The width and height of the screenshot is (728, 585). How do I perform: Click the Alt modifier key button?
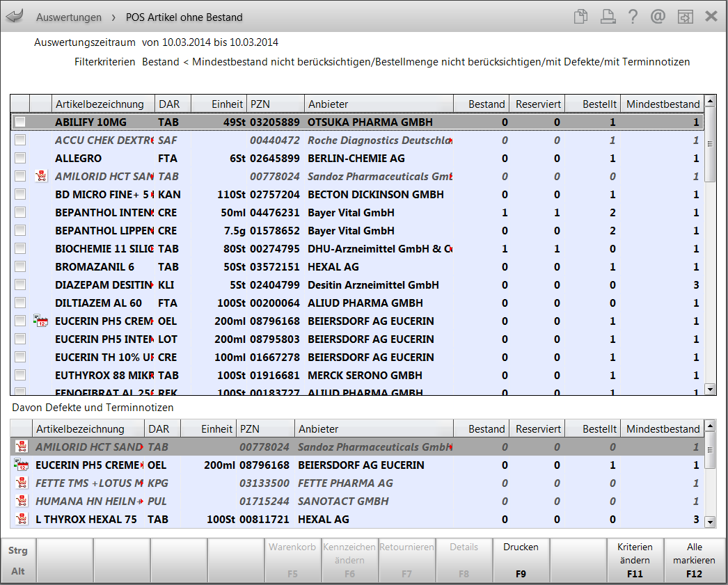[17, 571]
